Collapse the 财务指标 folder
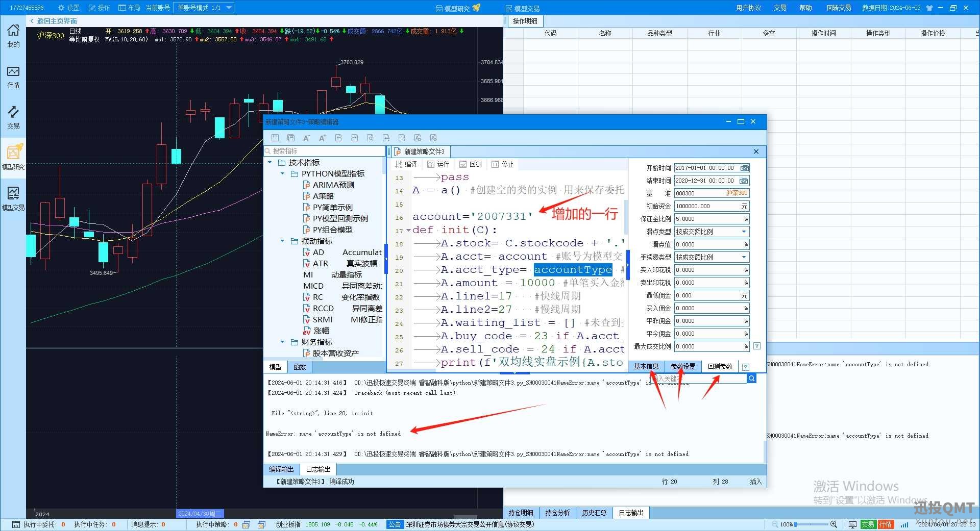980x531 pixels. (283, 342)
